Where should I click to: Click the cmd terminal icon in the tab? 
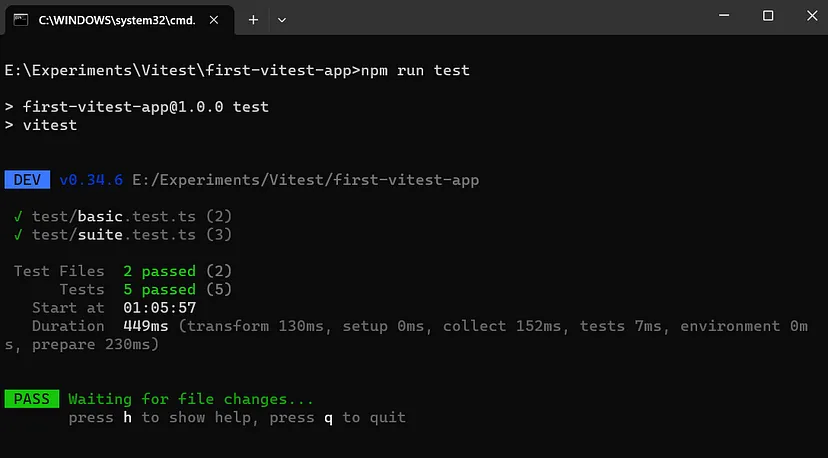tap(21, 20)
